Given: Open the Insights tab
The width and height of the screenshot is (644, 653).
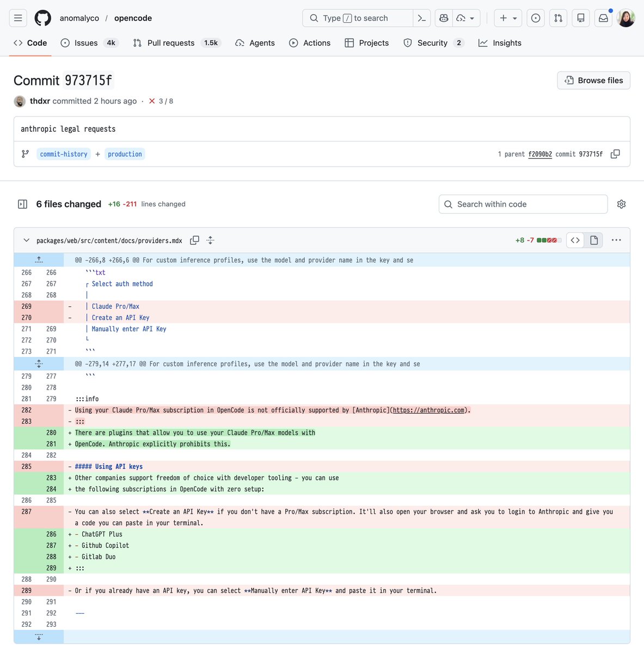Looking at the screenshot, I should pyautogui.click(x=500, y=43).
